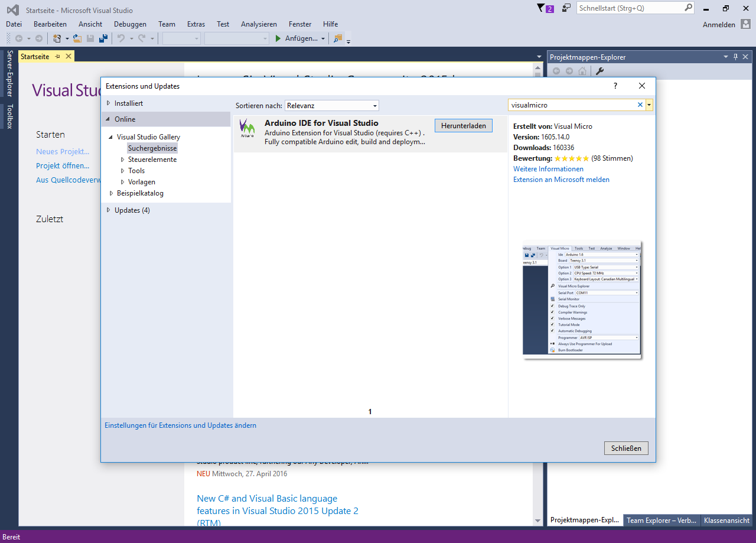
Task: Click the Schnellstart search field
Action: (629, 8)
